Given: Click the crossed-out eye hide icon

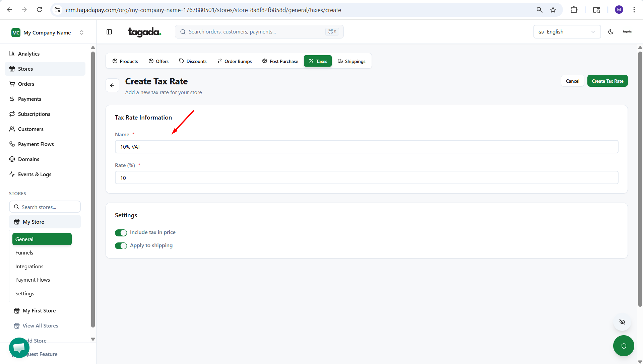Looking at the screenshot, I should pos(622,322).
